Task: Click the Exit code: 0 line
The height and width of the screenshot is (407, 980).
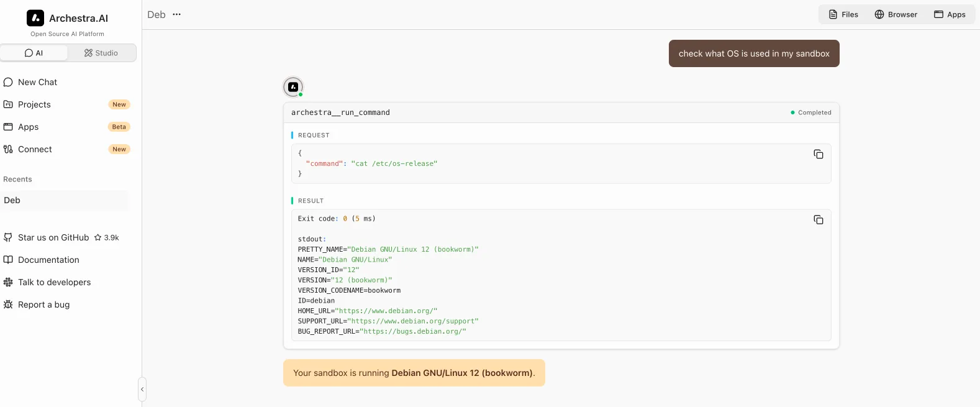Action: (x=337, y=219)
